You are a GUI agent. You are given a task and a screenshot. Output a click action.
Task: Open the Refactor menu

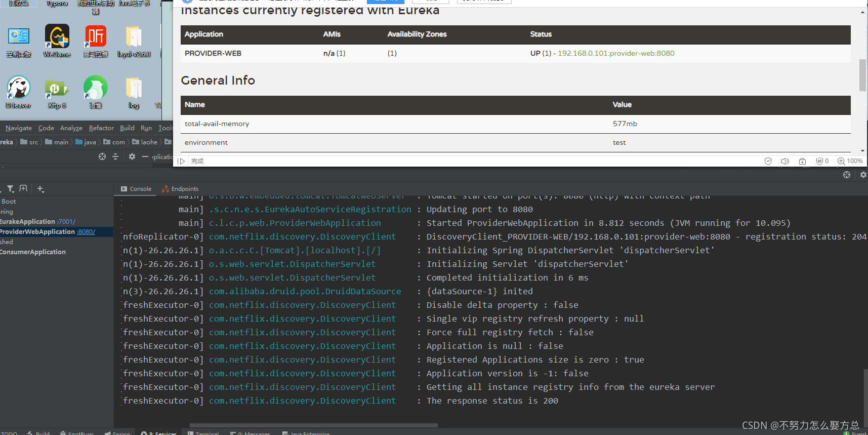(101, 128)
